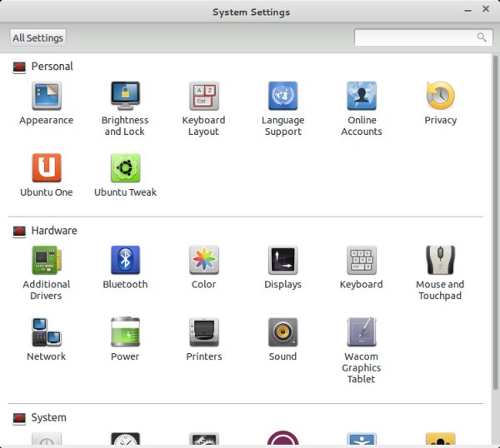Click the System Settings window title
The width and height of the screenshot is (500, 448).
(x=252, y=12)
